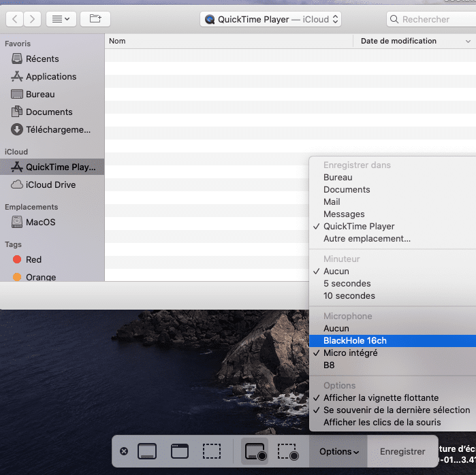Open Applications in the Favoris sidebar
This screenshot has width=476, height=475.
point(52,76)
